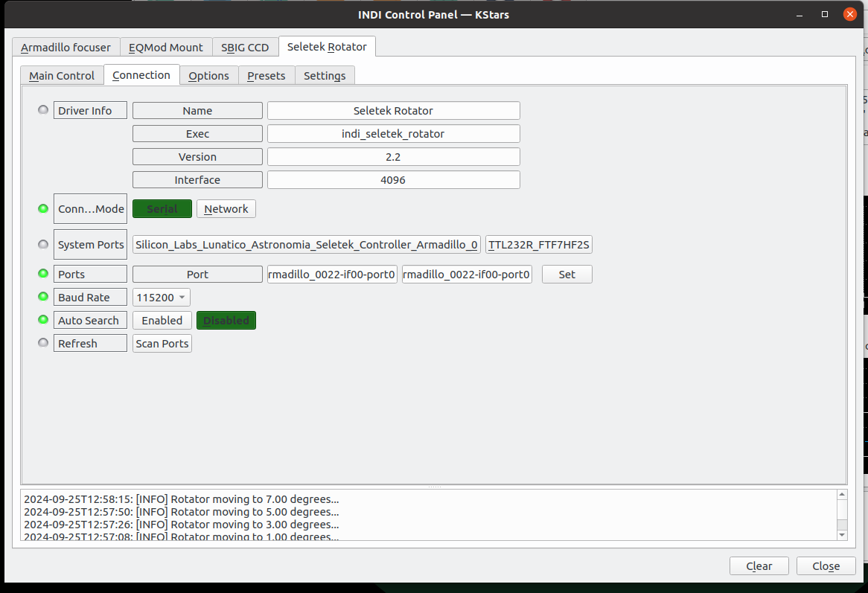Choose the Silicon_Labs_Lunatico system port
The height and width of the screenshot is (593, 868).
[307, 245]
